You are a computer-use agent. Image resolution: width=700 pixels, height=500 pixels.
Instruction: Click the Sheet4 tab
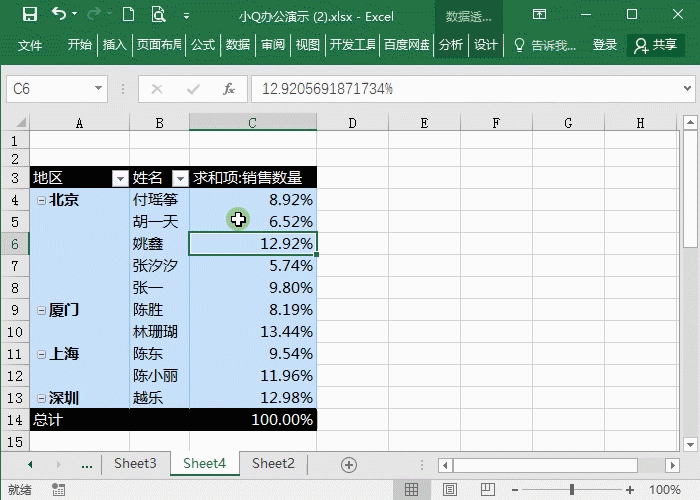tap(204, 463)
